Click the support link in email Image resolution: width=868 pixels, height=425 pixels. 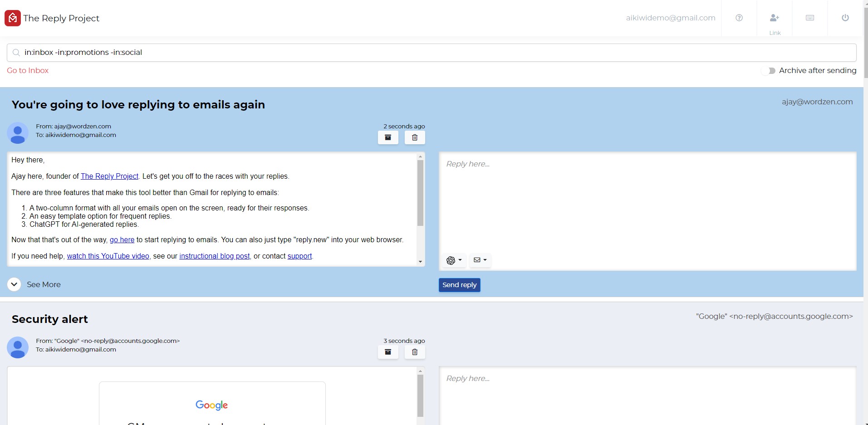(x=300, y=256)
